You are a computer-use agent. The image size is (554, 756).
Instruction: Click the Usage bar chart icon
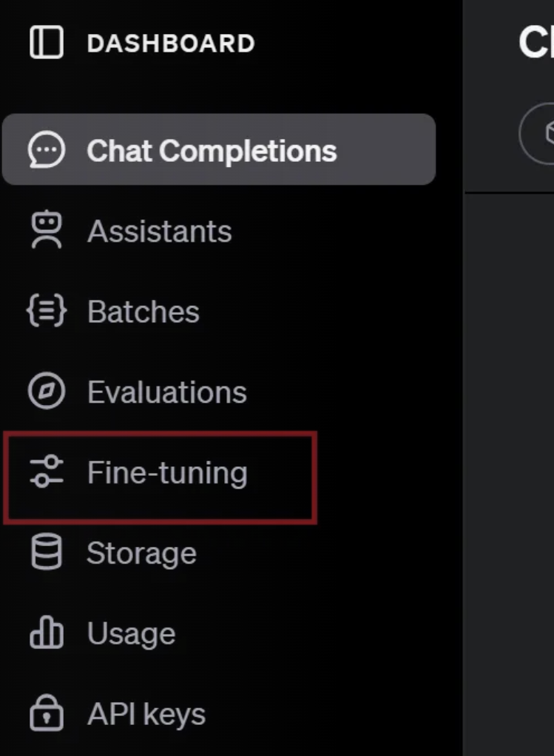click(x=47, y=632)
